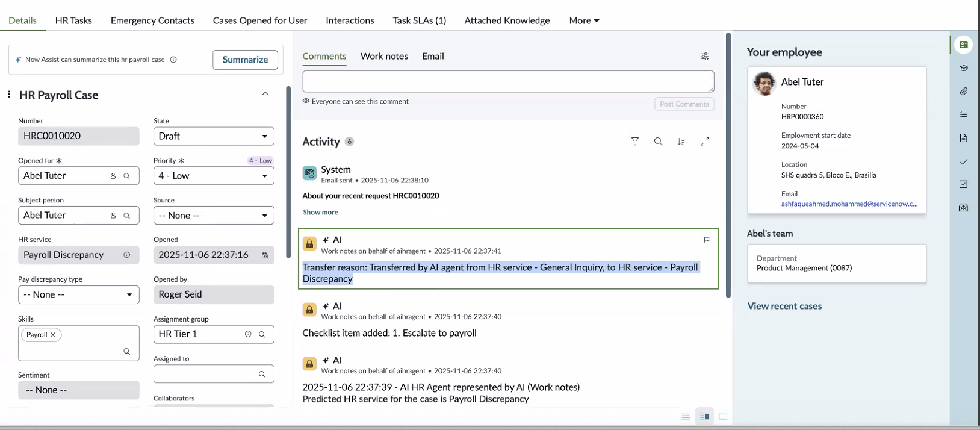This screenshot has height=430, width=980.
Task: Look up Skills field record
Action: point(127,351)
